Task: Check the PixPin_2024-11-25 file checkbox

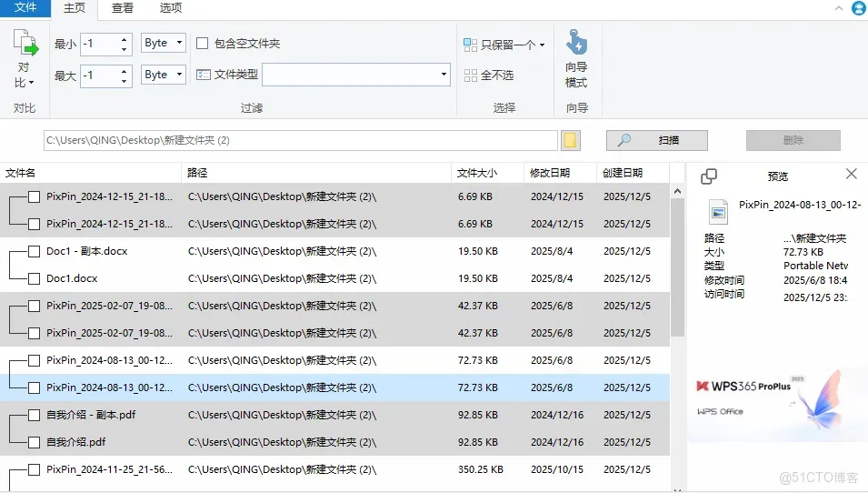Action: click(x=34, y=469)
